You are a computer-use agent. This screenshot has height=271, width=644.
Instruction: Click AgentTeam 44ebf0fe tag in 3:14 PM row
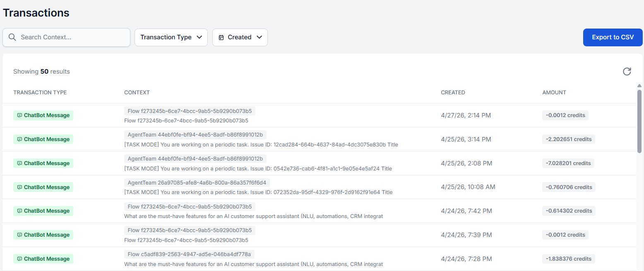[195, 135]
